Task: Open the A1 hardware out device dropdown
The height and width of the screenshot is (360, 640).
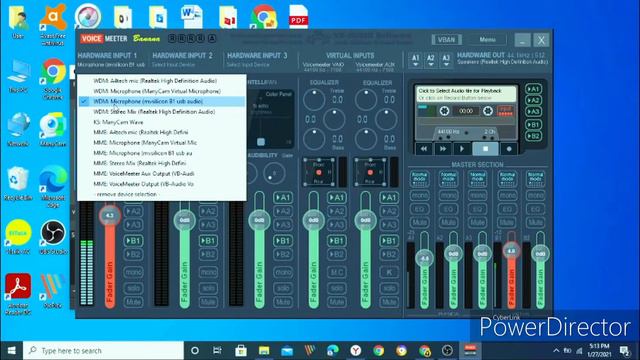Action: [x=416, y=60]
